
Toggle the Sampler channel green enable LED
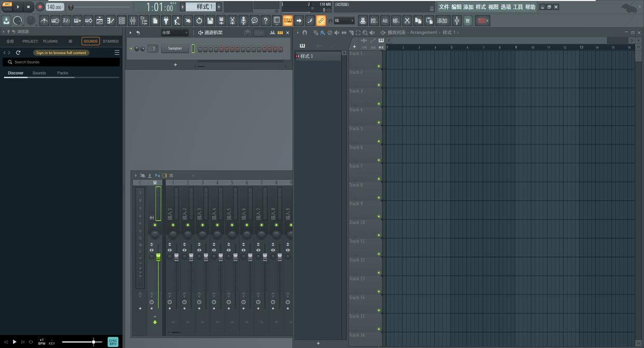pos(131,49)
